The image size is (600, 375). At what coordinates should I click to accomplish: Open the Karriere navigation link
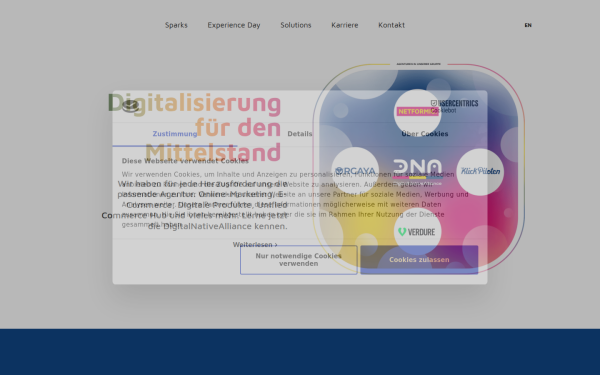(x=345, y=25)
